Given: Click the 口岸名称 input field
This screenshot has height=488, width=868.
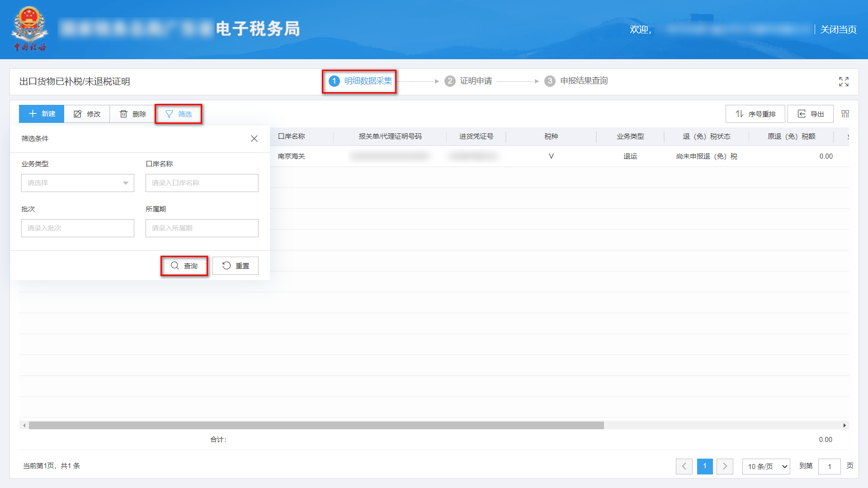Looking at the screenshot, I should (202, 183).
